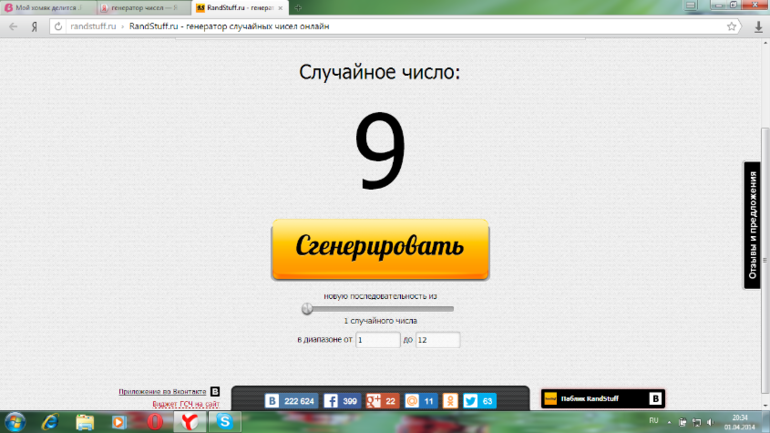The width and height of the screenshot is (770, 433).
Task: Open Yandex browser from taskbar
Action: click(190, 422)
